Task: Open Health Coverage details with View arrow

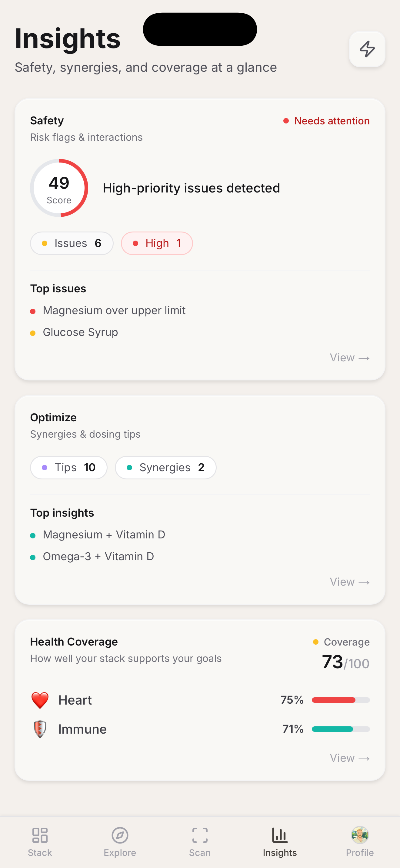Action: 350,758
